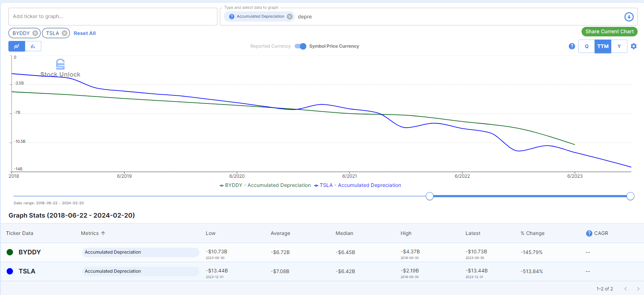Click the Average column header
Viewport: 644px width, 295px height.
[x=281, y=233]
